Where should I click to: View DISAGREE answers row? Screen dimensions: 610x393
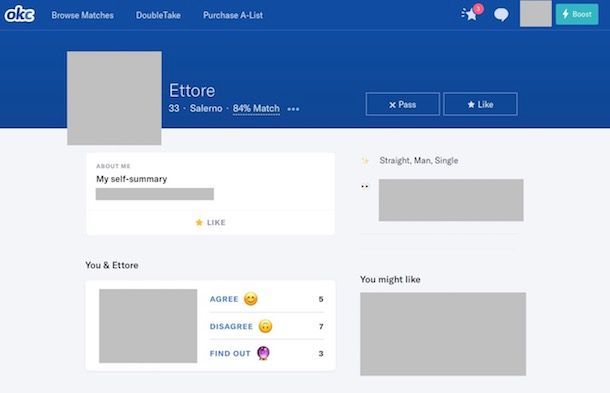[x=266, y=326]
